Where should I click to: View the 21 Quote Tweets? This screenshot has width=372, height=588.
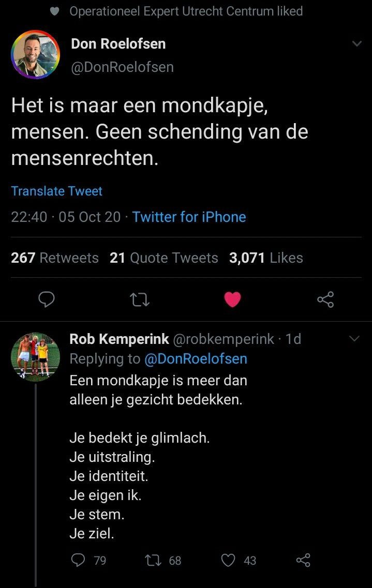163,258
